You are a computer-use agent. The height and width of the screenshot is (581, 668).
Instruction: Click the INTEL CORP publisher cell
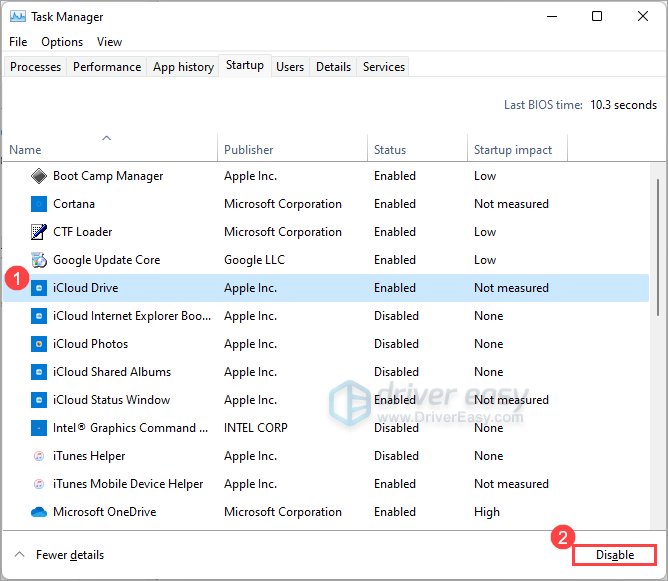(x=256, y=428)
